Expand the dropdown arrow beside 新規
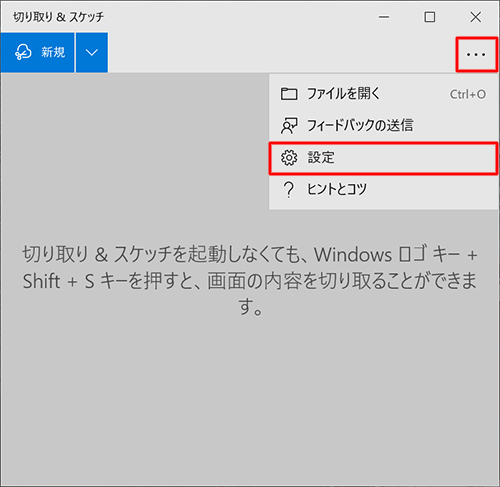The height and width of the screenshot is (487, 500). pyautogui.click(x=92, y=52)
